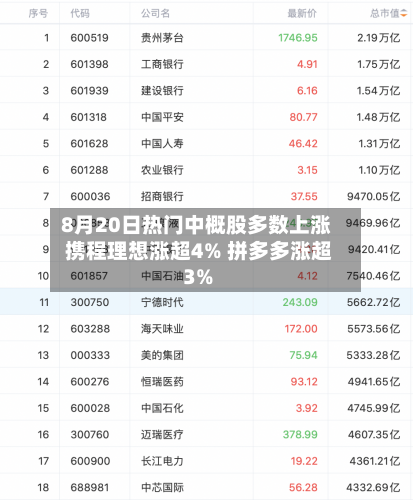Click the 总市值 column header label
This screenshot has height=500, width=413.
(x=385, y=13)
